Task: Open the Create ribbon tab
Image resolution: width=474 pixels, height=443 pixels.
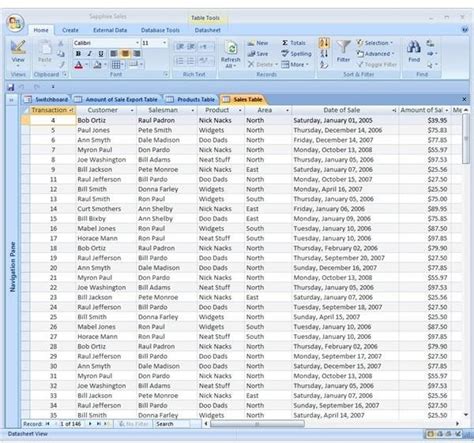Action: click(x=70, y=30)
